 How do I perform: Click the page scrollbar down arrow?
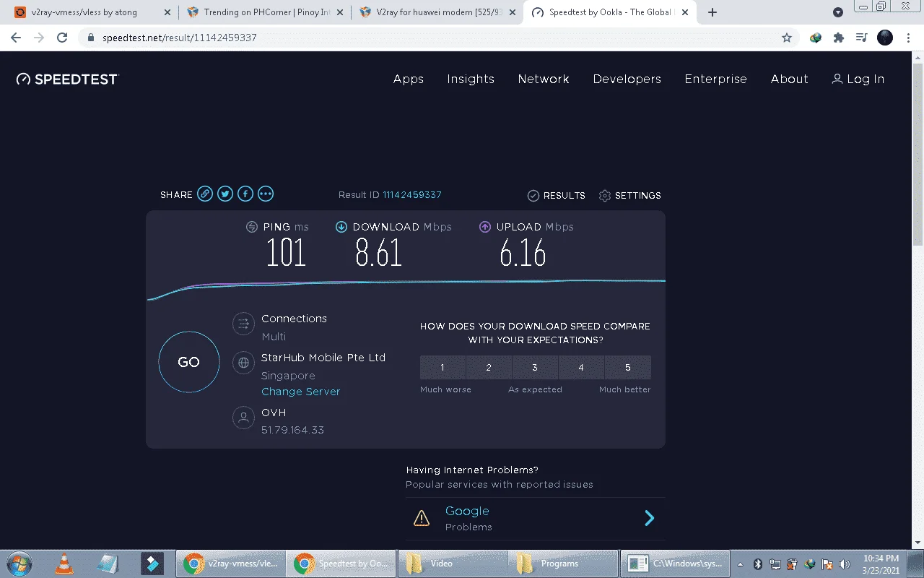click(918, 543)
